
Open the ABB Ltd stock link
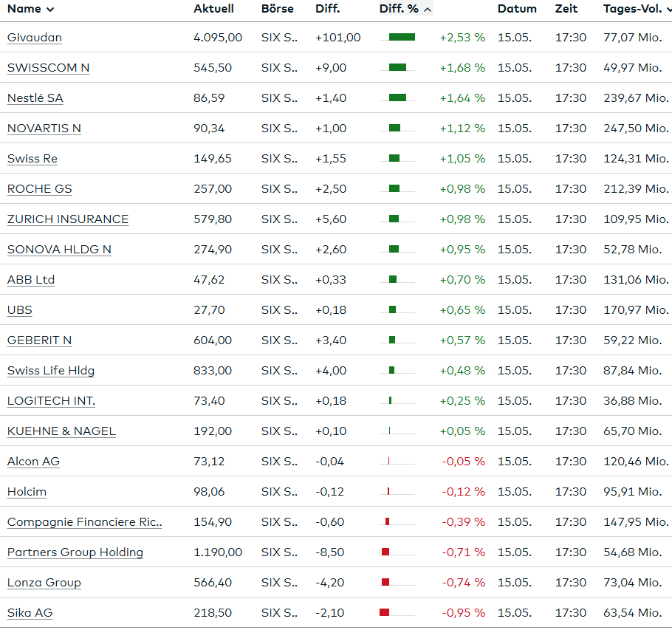point(31,280)
